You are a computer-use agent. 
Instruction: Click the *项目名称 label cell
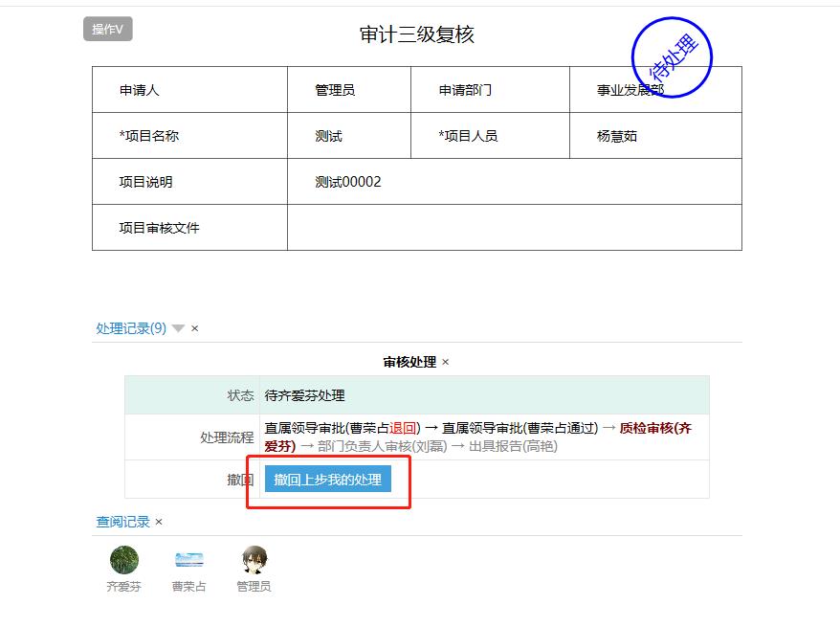click(x=189, y=136)
